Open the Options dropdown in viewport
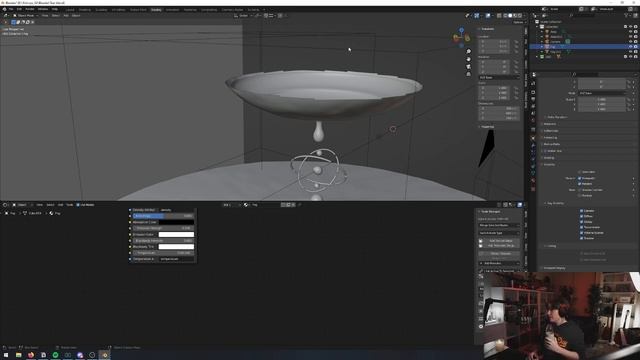The width and height of the screenshot is (640, 360). point(518,22)
